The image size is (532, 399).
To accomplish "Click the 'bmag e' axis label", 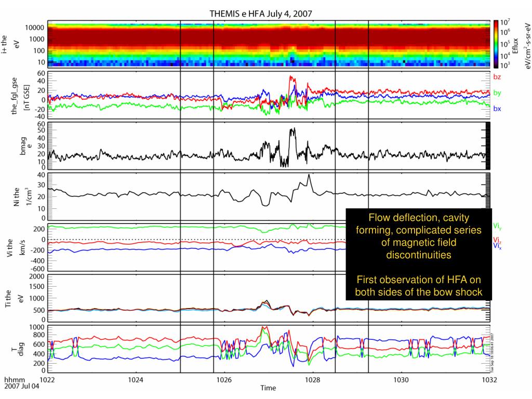I will pyautogui.click(x=26, y=146).
